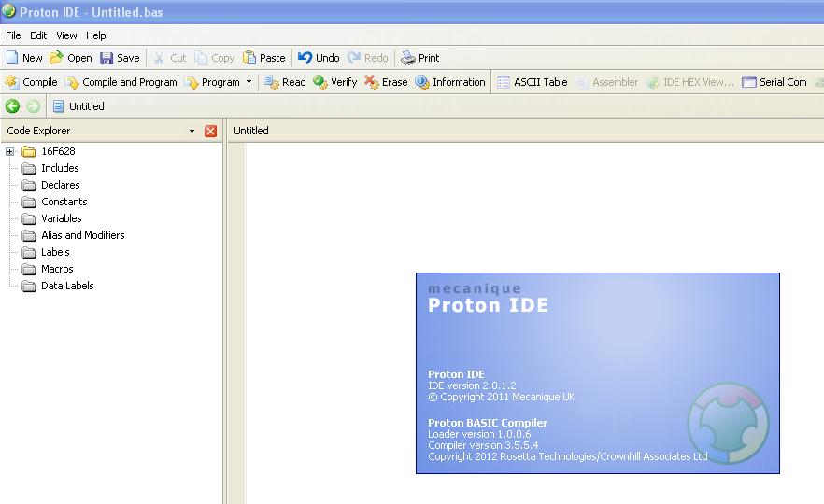Open the Code Explorer dropdown arrow
The width and height of the screenshot is (824, 504).
(192, 132)
